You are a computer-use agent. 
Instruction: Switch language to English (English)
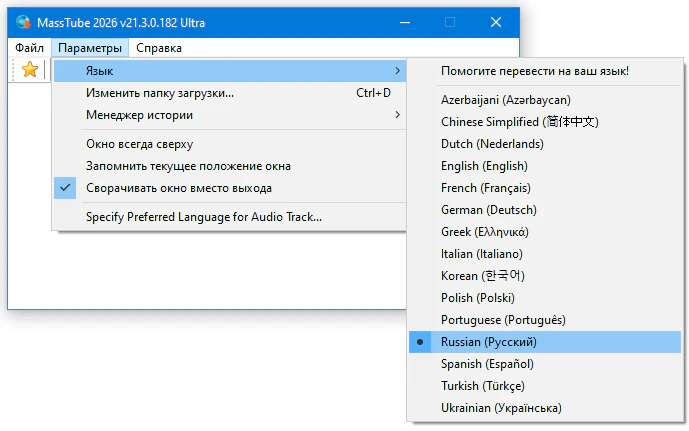tap(484, 166)
